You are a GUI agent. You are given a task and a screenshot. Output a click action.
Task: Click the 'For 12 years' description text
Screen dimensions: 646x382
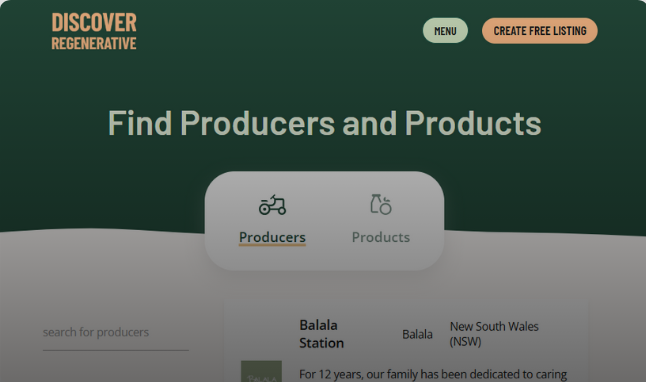pyautogui.click(x=433, y=374)
